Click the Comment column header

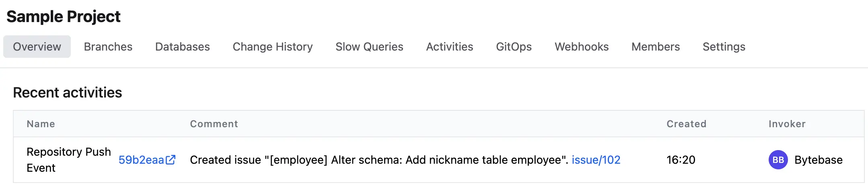point(214,124)
